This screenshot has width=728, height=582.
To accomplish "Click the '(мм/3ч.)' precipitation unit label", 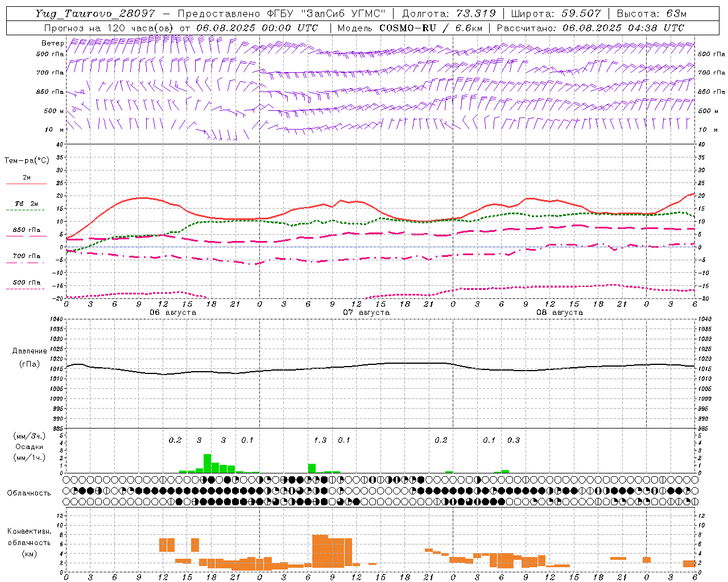I will [x=29, y=436].
